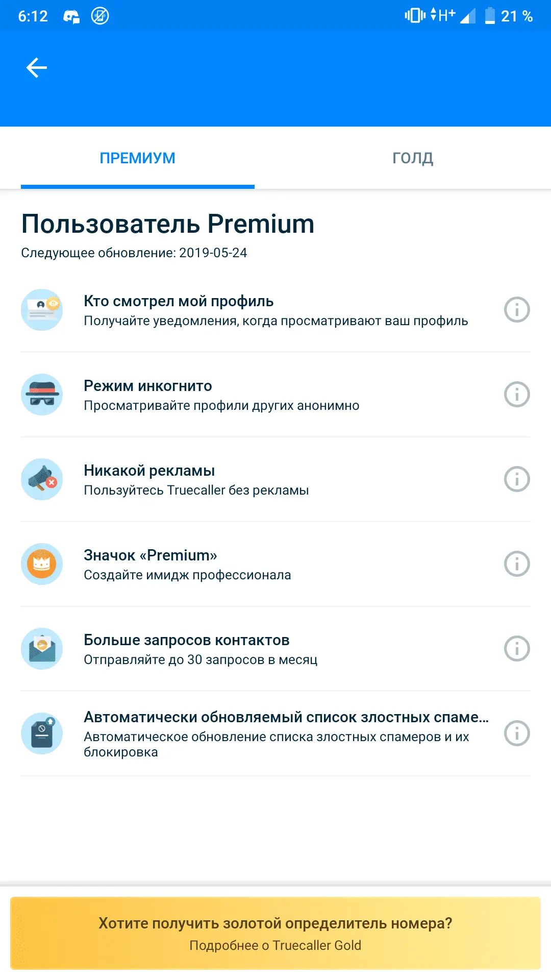551x980 pixels.
Task: View info about 'Никакой рекламы'
Action: point(517,479)
